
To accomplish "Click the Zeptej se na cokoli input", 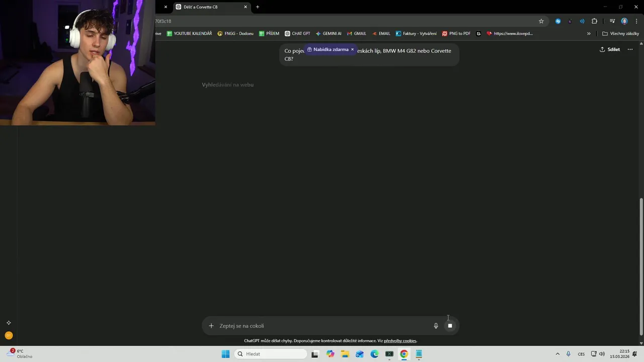I will click(322, 326).
